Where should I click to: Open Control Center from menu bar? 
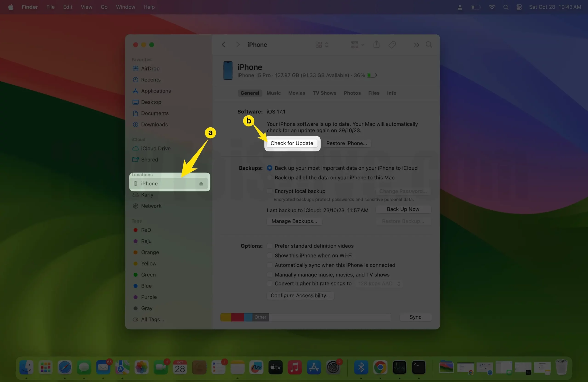tap(519, 7)
